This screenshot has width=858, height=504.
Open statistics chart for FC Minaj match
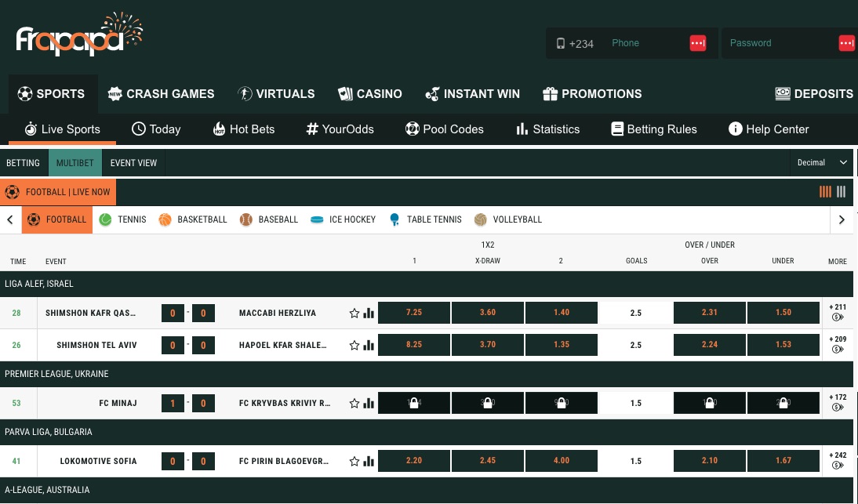(369, 404)
